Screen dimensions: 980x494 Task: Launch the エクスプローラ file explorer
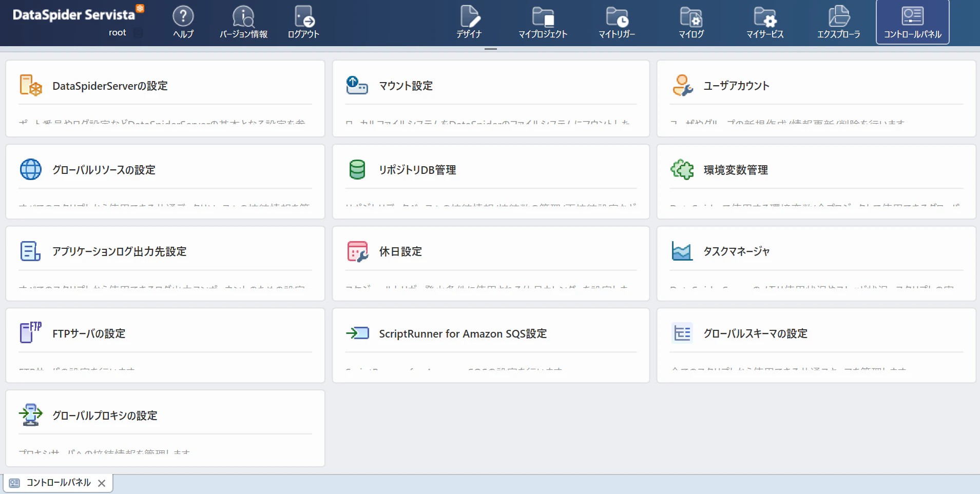839,22
